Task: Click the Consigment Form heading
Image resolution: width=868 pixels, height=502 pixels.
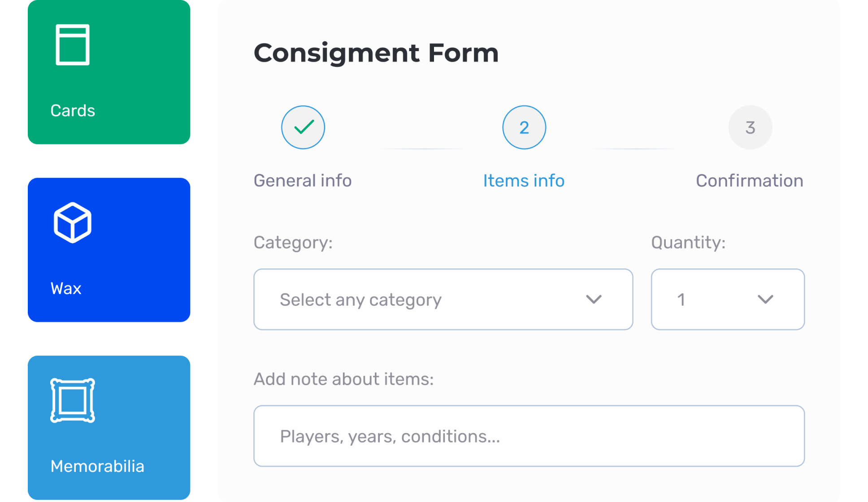Action: tap(376, 53)
